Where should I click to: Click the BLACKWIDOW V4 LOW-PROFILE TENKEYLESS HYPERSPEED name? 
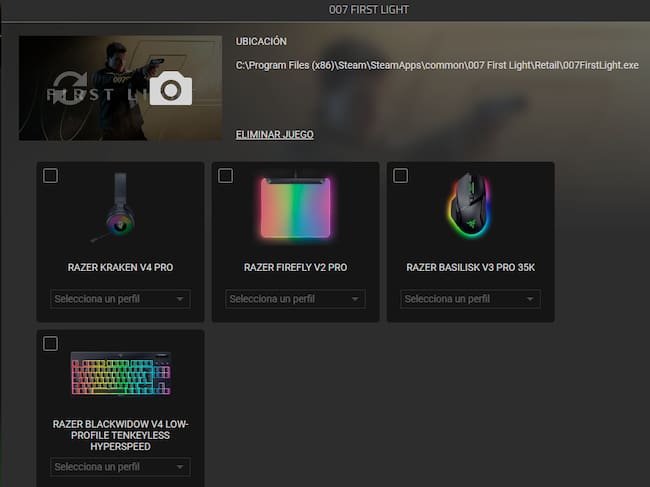tap(120, 435)
